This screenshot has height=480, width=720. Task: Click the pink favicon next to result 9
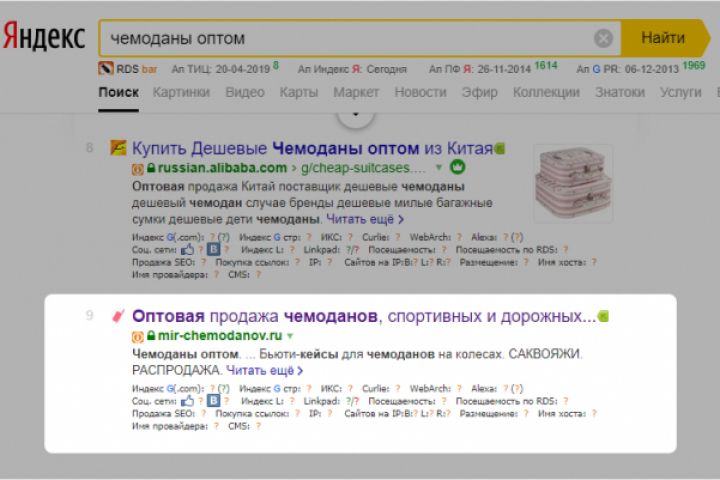pos(118,316)
